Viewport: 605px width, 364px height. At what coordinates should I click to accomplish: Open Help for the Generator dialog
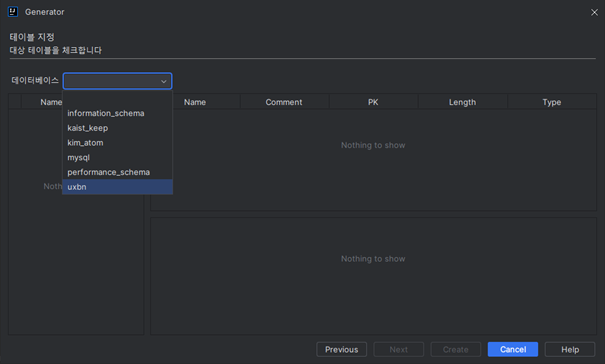[x=570, y=349]
